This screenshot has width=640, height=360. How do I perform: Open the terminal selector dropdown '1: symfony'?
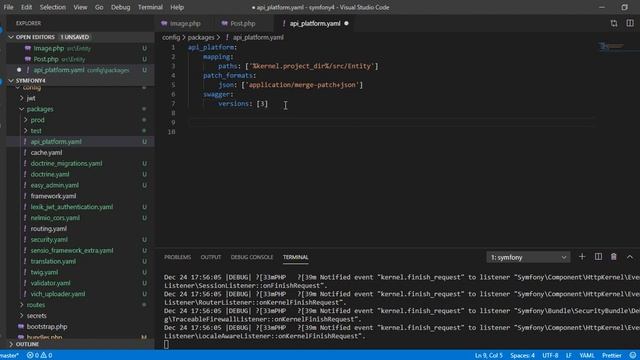[529, 258]
